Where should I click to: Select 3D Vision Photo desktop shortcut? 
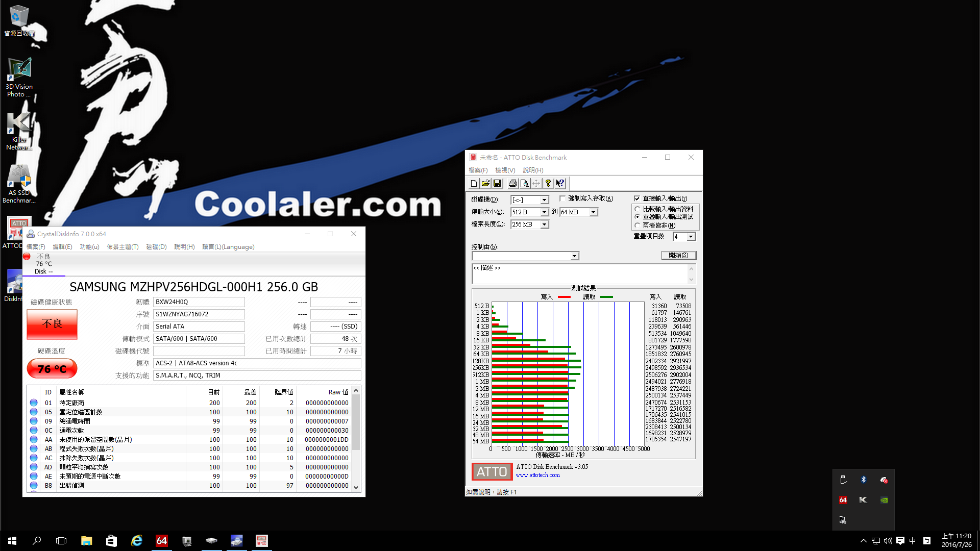19,78
